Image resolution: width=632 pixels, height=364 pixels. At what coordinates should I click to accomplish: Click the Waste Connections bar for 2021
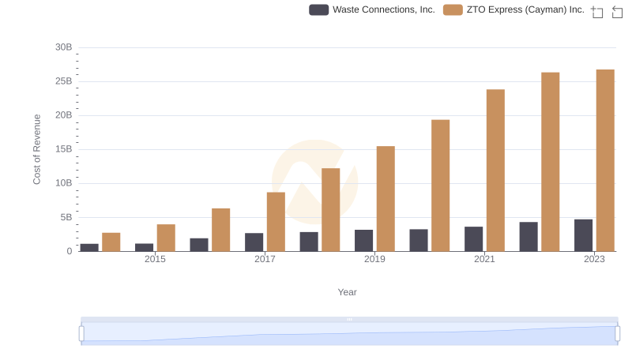473,238
